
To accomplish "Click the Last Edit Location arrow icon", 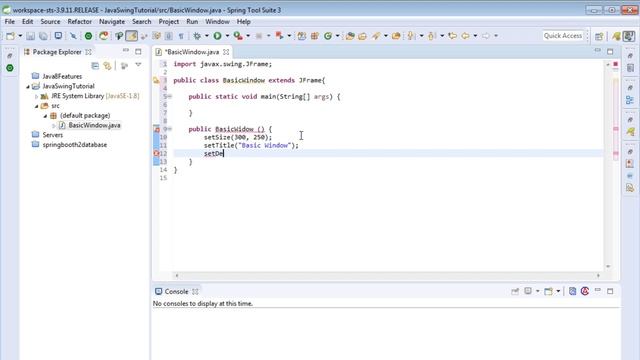I will [x=452, y=36].
